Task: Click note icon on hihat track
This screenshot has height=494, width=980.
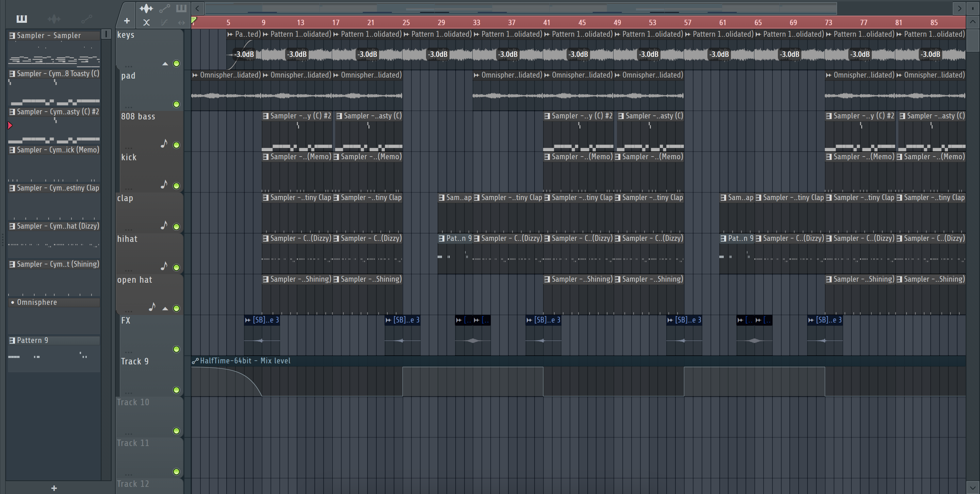Action: [x=164, y=266]
